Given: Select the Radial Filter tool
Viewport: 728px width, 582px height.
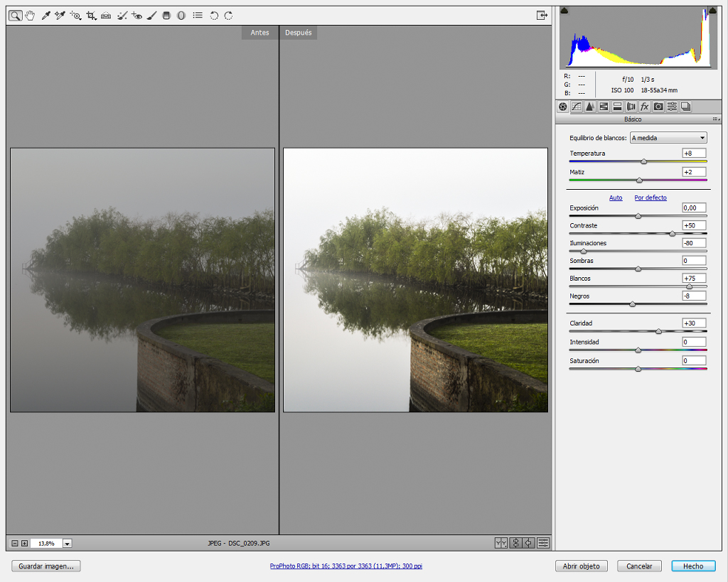Looking at the screenshot, I should pyautogui.click(x=181, y=16).
